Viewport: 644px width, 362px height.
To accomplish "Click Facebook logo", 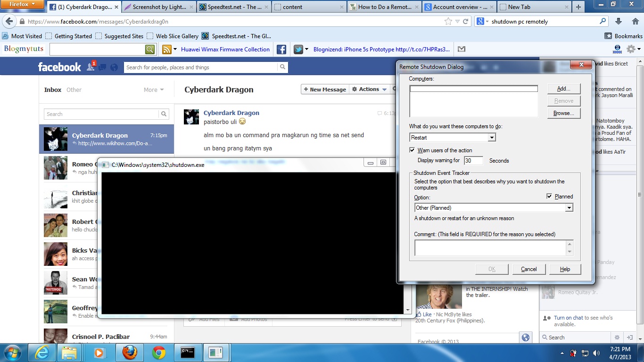I will coord(59,67).
